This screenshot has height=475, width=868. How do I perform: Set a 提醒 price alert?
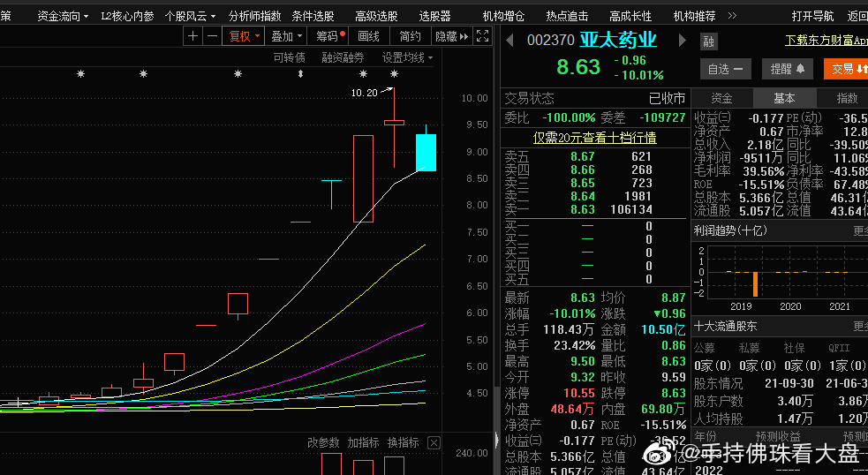coord(787,69)
